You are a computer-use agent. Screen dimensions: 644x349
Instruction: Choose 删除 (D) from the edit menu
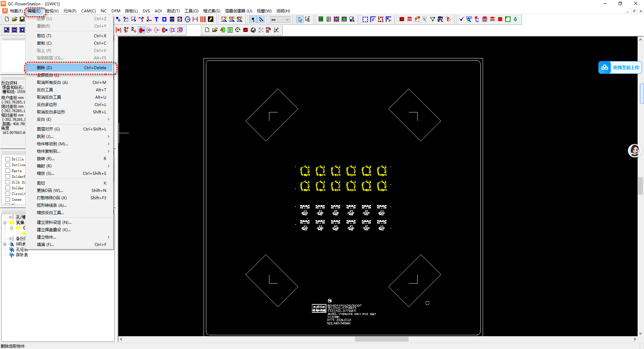(x=69, y=68)
